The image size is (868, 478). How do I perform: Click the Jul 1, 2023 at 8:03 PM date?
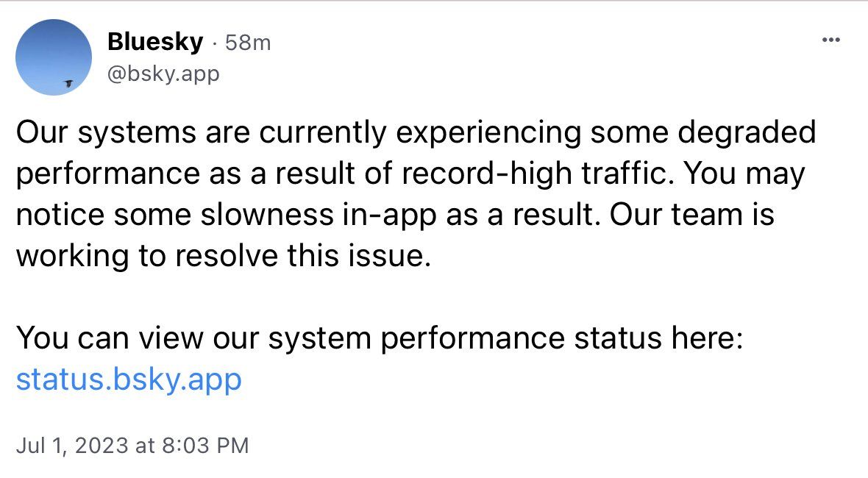pos(132,446)
